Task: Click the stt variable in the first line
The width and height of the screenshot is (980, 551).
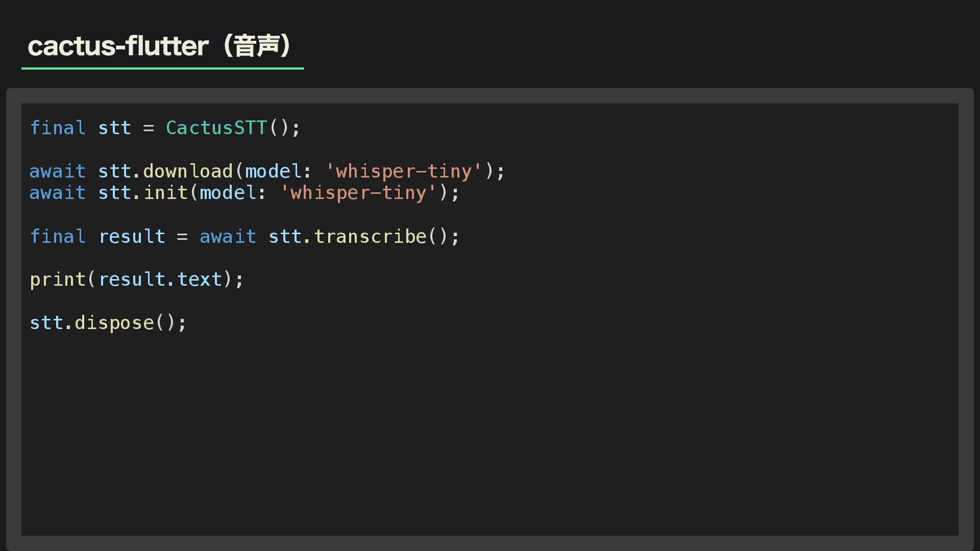Action: pos(114,128)
